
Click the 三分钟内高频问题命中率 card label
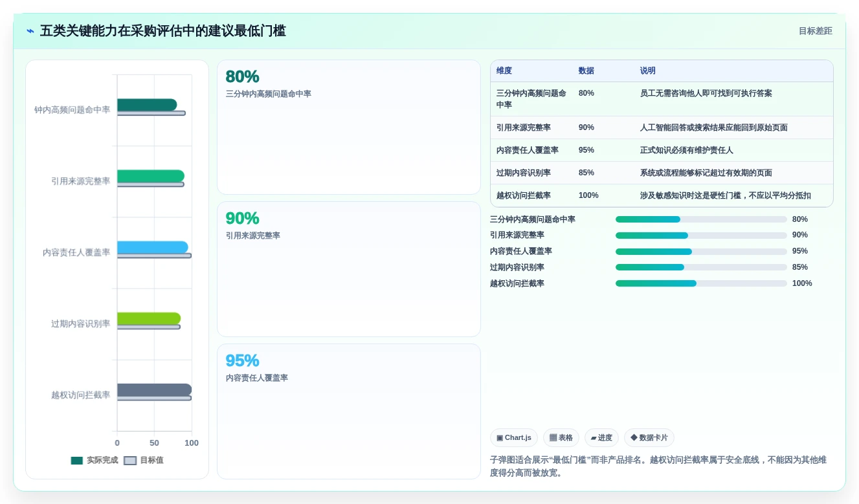[269, 94]
